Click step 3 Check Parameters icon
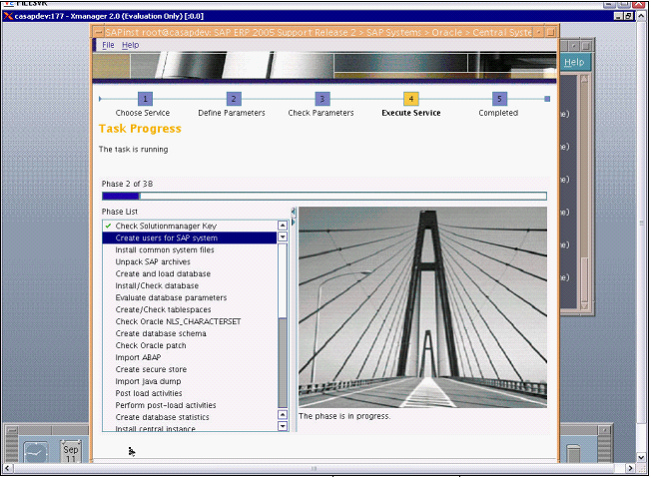Viewport: 651px width, 478px height. [322, 99]
